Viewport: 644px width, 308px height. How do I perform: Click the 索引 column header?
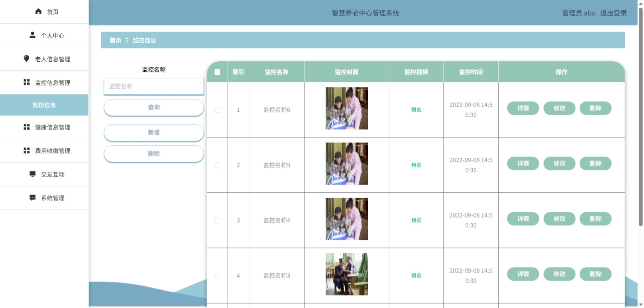click(238, 72)
